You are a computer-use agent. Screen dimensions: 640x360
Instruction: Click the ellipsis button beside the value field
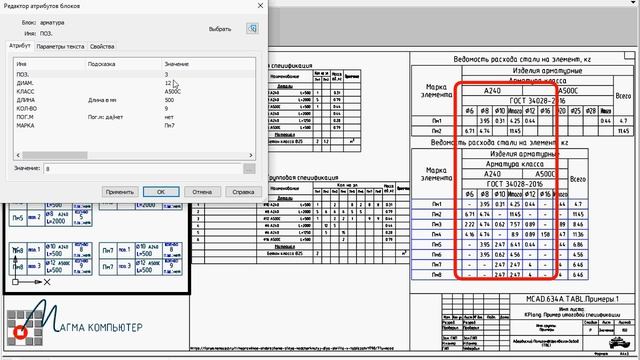[x=249, y=169]
